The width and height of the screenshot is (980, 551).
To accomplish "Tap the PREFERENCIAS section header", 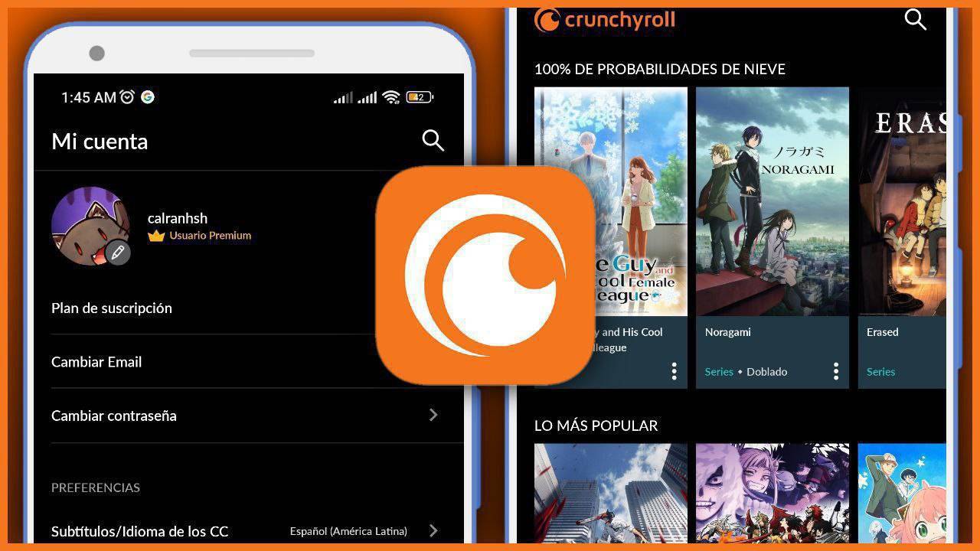I will 96,487.
